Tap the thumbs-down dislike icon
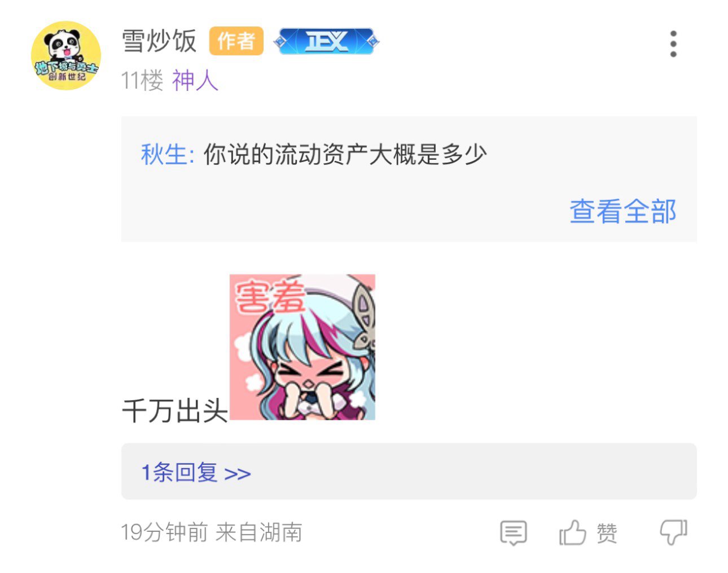728x573 pixels. [x=673, y=532]
